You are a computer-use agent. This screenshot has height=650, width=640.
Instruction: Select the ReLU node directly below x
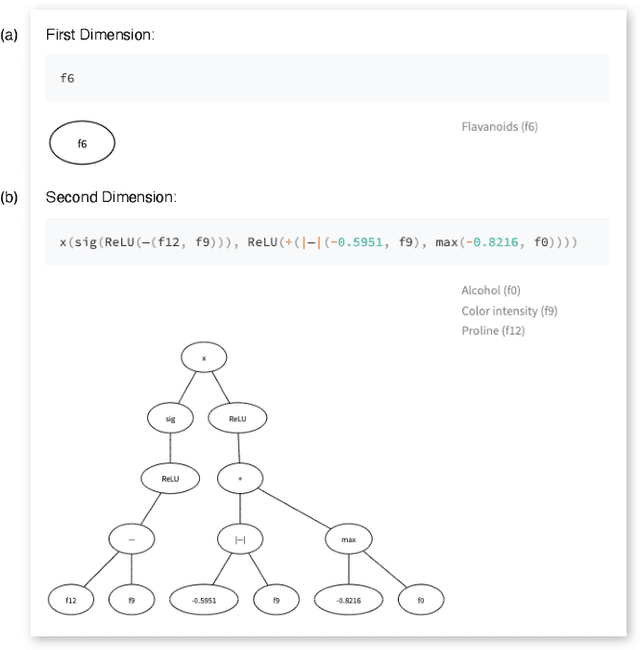coord(239,418)
